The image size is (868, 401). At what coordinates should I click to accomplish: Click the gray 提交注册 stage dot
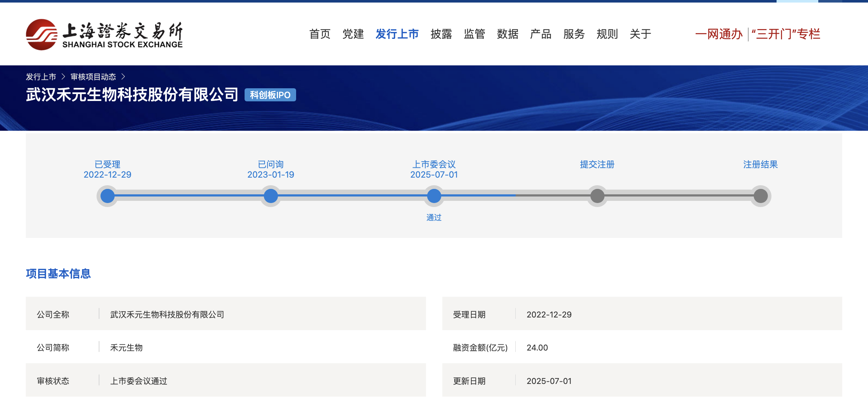coord(597,196)
